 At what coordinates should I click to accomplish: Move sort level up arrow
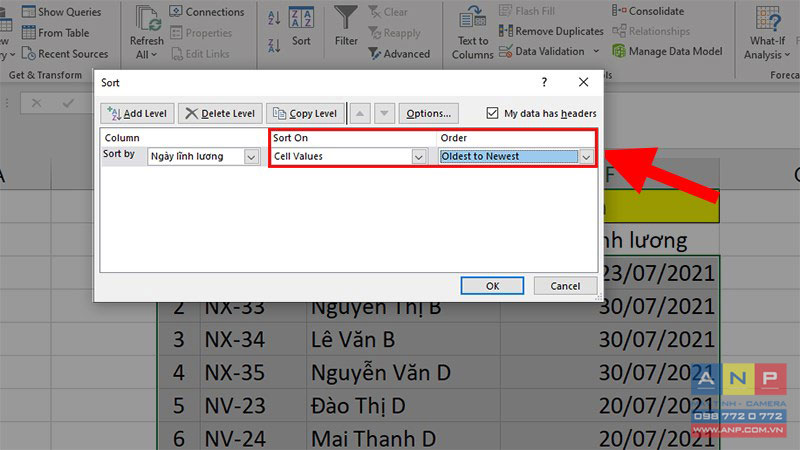point(360,113)
